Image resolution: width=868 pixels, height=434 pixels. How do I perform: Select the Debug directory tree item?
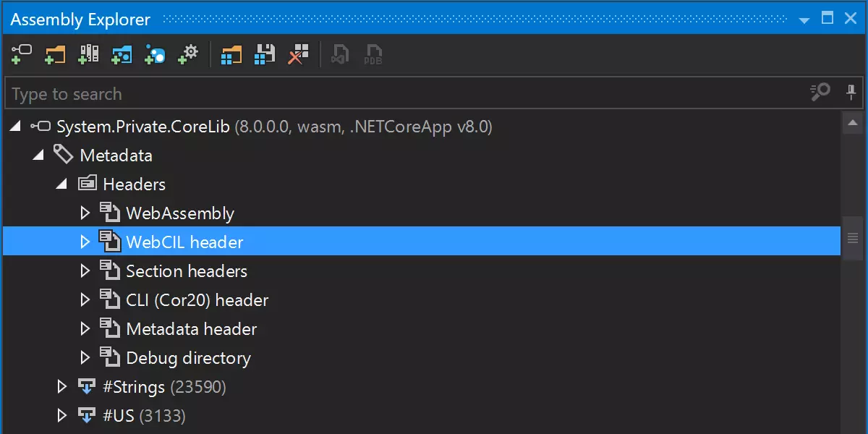[x=188, y=358]
